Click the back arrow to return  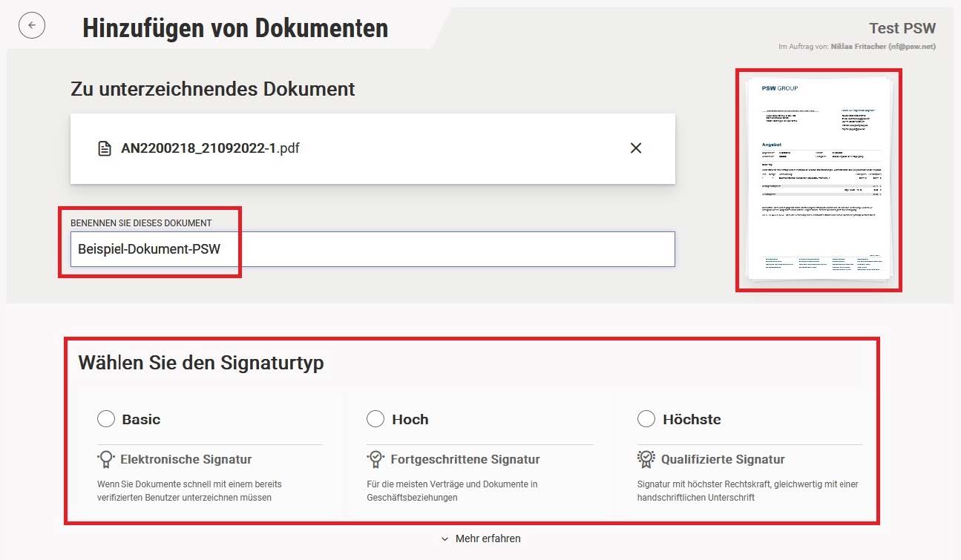pyautogui.click(x=31, y=24)
